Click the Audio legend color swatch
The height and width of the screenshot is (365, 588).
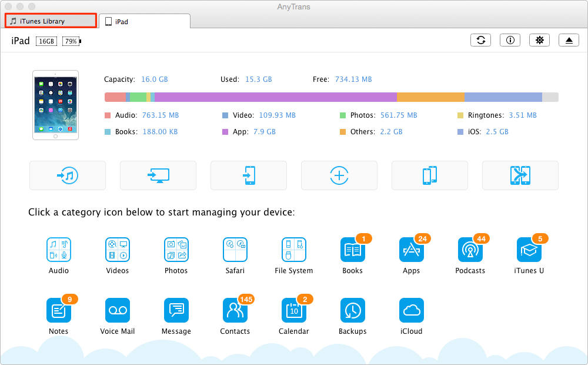coord(108,115)
